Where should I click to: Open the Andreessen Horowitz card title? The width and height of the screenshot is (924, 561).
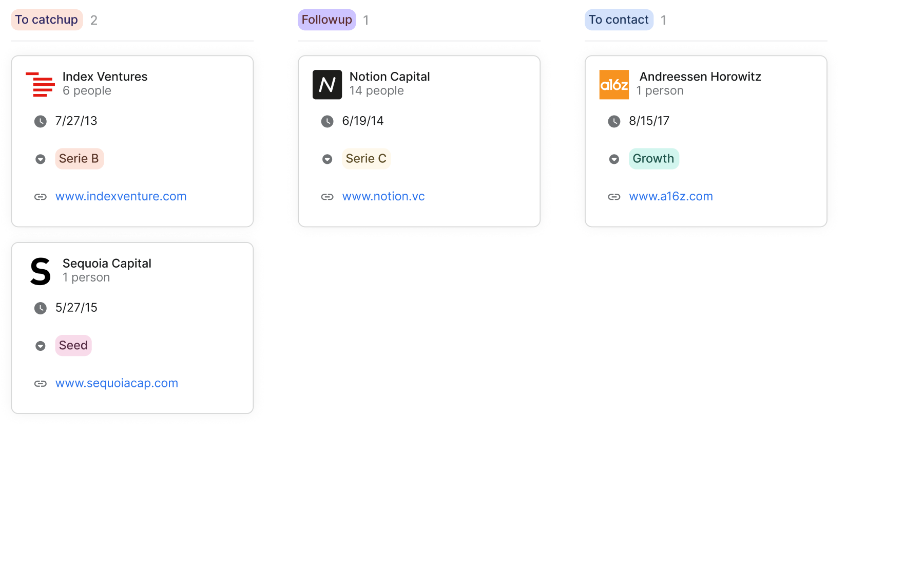700,77
